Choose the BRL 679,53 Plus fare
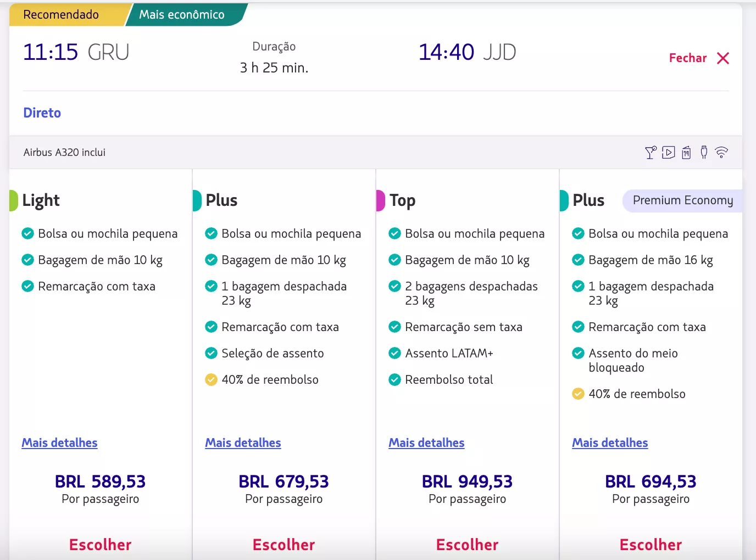Image resolution: width=756 pixels, height=560 pixels. click(284, 545)
